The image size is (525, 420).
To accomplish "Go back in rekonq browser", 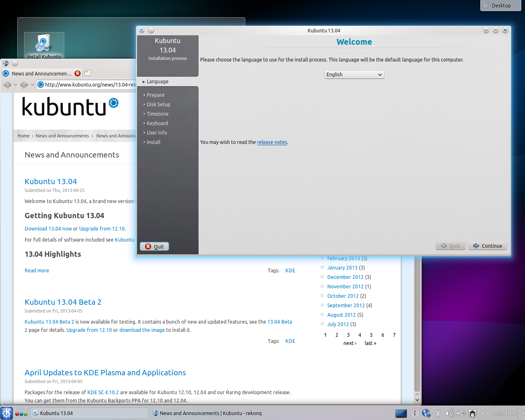I will click(7, 85).
